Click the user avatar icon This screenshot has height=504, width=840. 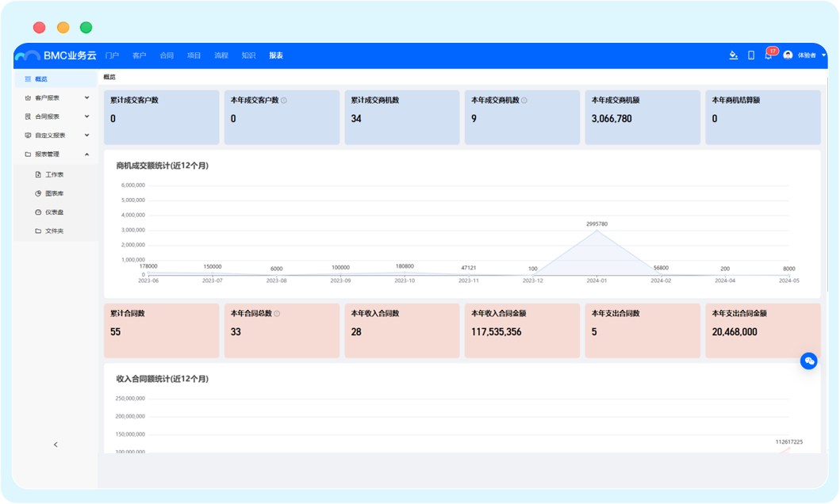[x=788, y=55]
